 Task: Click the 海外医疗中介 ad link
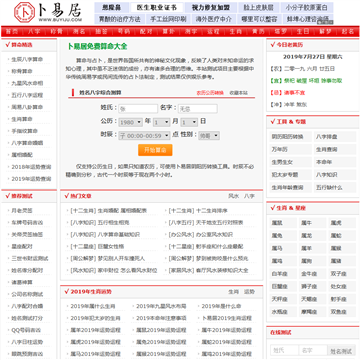(x=214, y=19)
